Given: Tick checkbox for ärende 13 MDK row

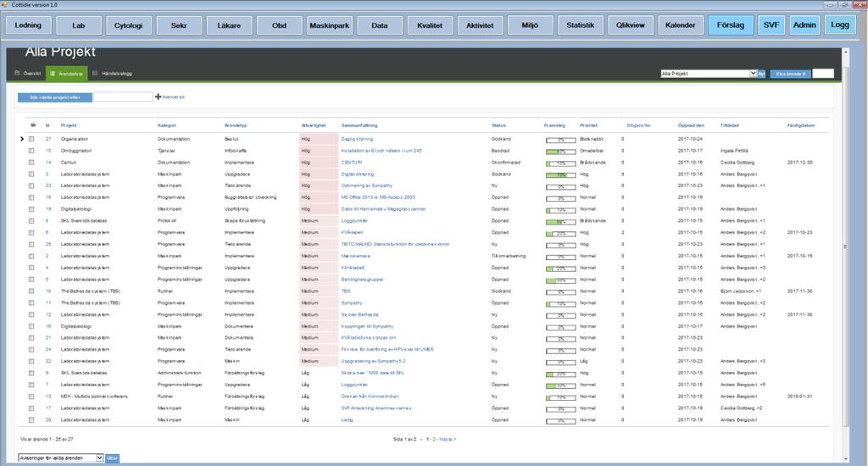Looking at the screenshot, I should 31,397.
